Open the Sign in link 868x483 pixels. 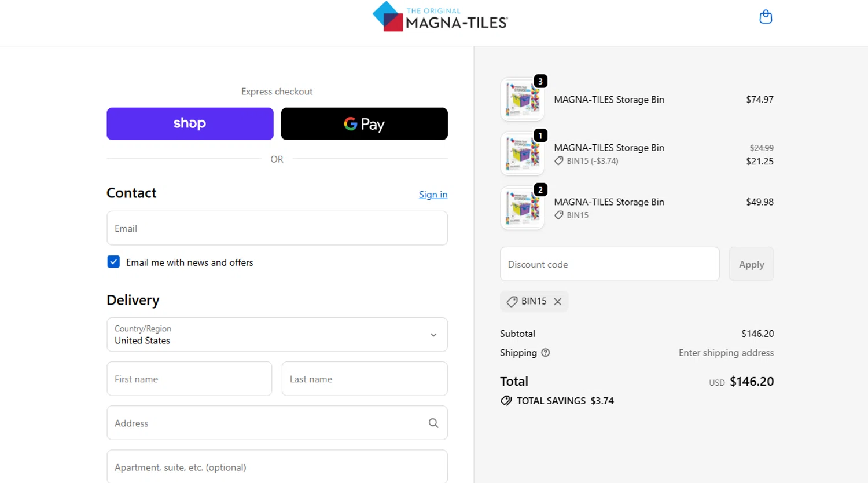[433, 195]
